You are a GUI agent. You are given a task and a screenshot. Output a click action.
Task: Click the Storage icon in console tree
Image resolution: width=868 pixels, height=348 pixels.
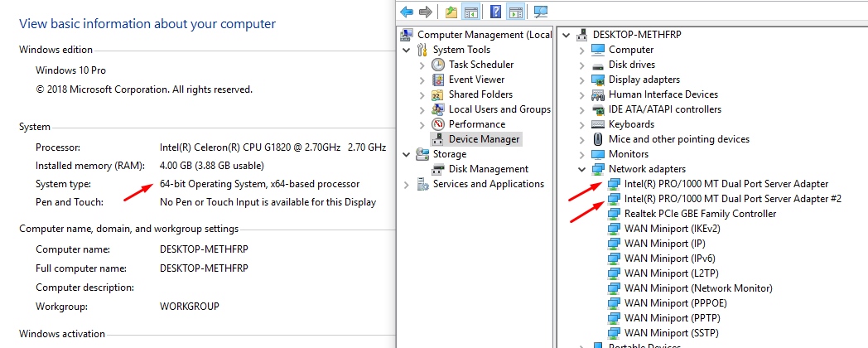422,154
